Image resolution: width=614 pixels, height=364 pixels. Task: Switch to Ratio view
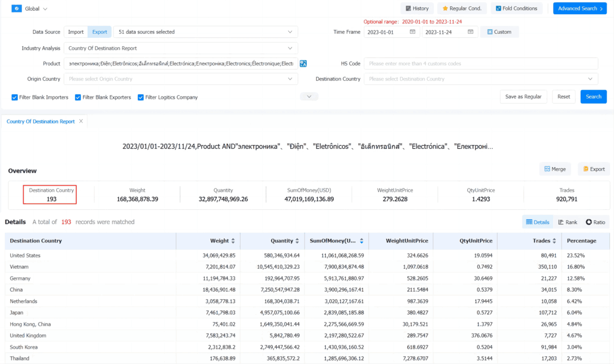[595, 222]
